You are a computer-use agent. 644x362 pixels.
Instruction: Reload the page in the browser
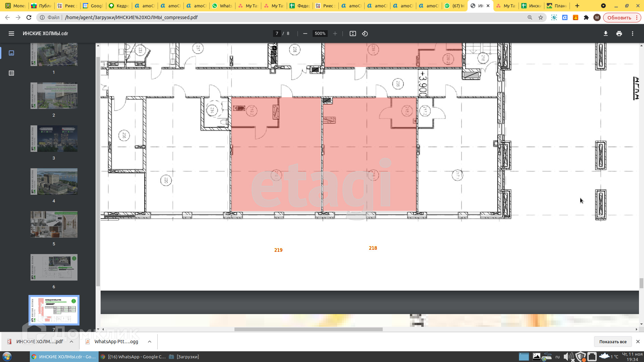[29, 17]
